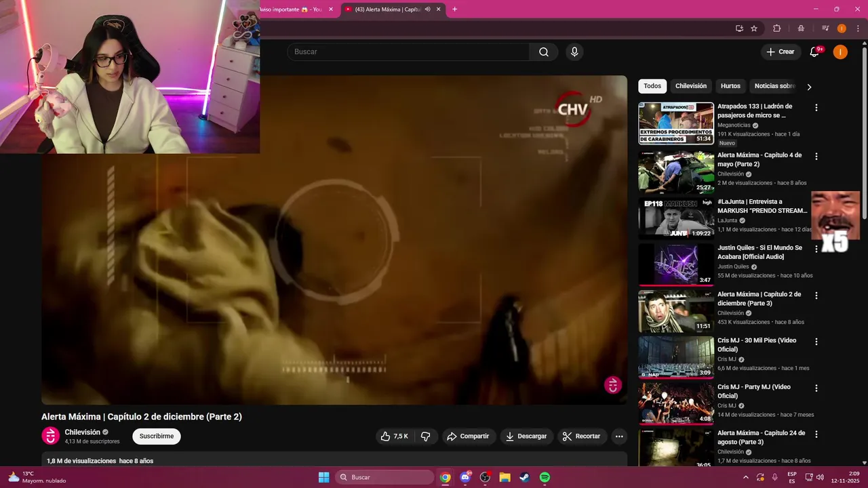Click the Compartir button
The width and height of the screenshot is (868, 488).
tap(468, 436)
